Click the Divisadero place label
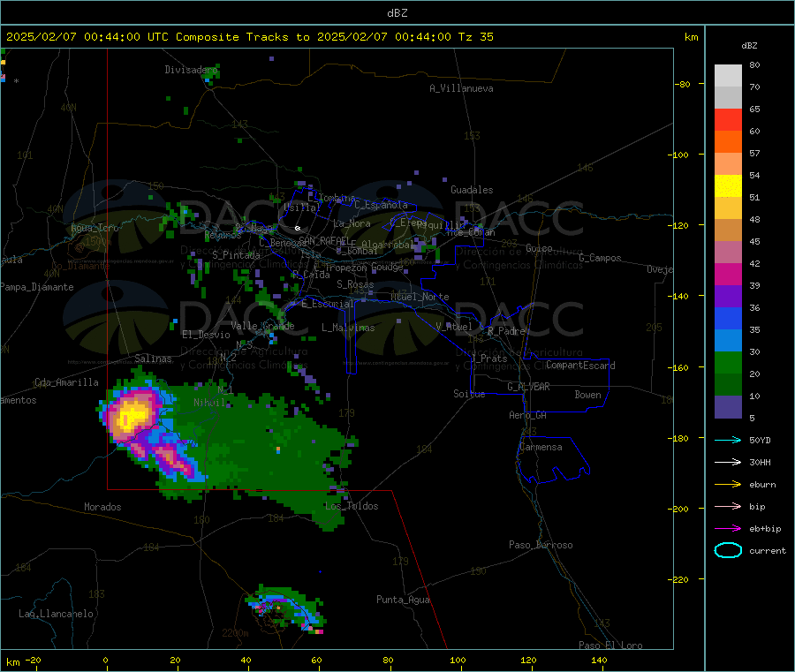This screenshot has width=795, height=672. pos(191,70)
